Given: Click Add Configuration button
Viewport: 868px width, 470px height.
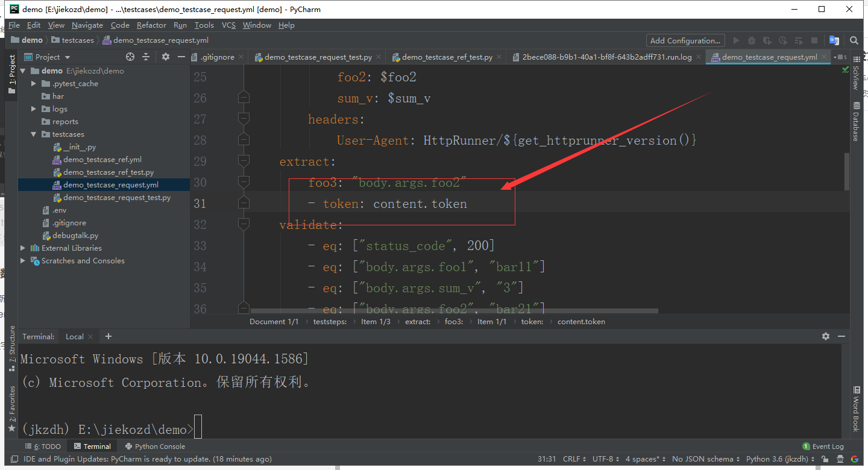Looking at the screenshot, I should 685,40.
